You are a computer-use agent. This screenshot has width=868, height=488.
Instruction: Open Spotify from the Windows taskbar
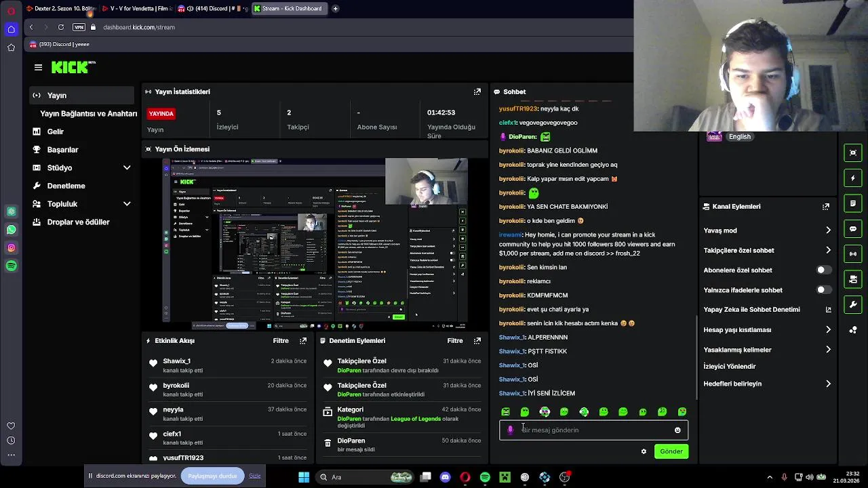coord(485,477)
